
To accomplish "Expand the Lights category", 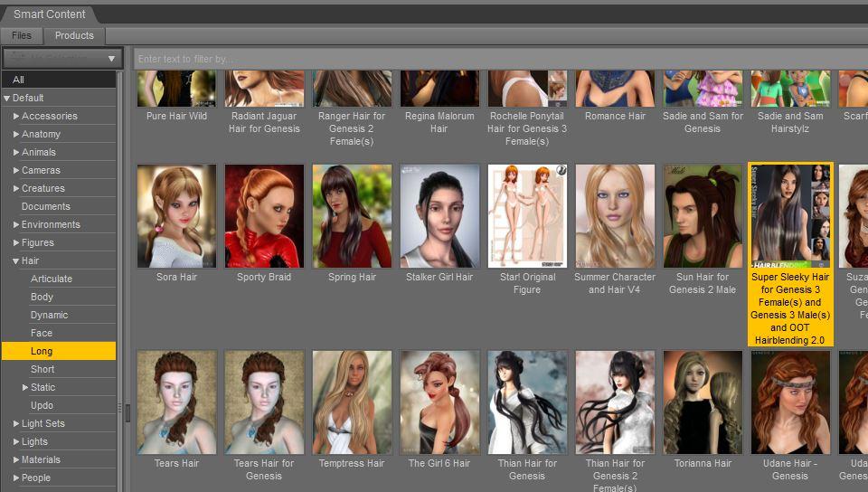I will [x=16, y=441].
